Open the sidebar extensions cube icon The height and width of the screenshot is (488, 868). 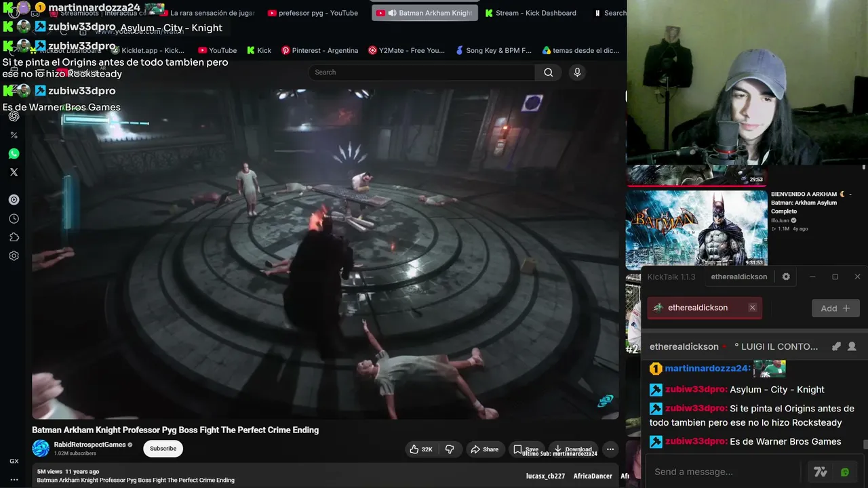(14, 237)
